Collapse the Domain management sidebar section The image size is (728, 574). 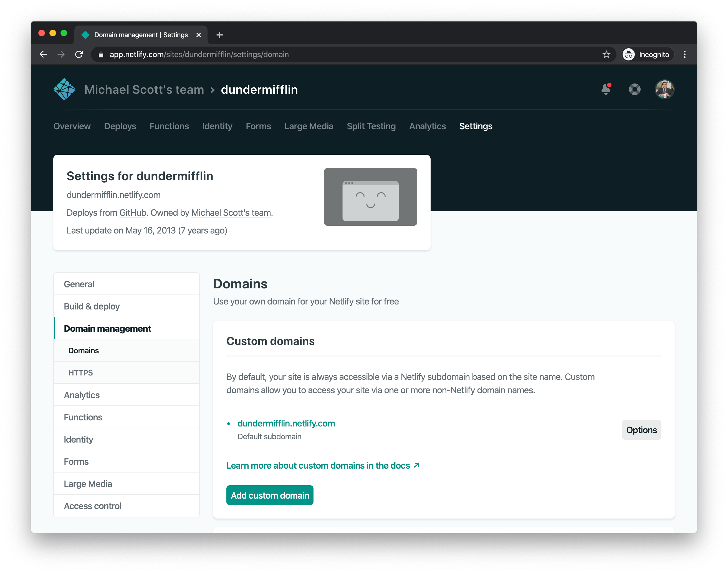[x=108, y=328]
